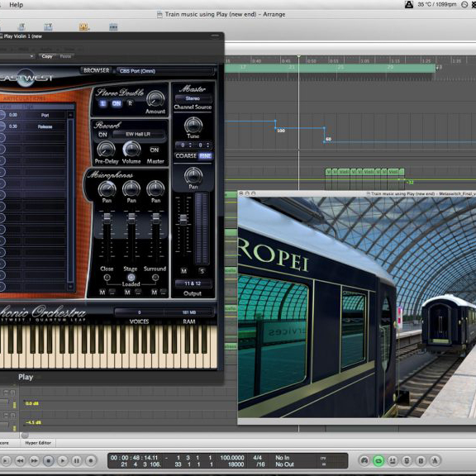Click the play transport button
Viewport: 476px width, 476px height.
click(63, 461)
